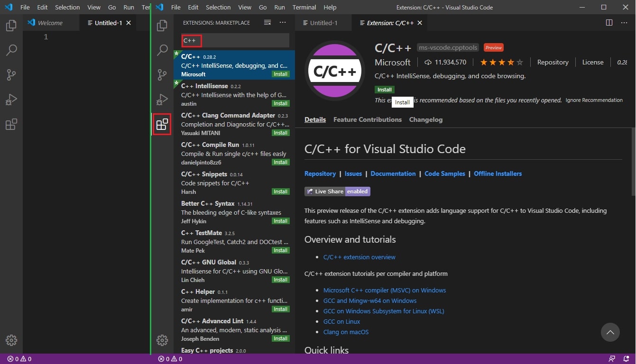Image resolution: width=636 pixels, height=364 pixels.
Task: Open the Extensions panel More Actions menu
Action: point(283,22)
